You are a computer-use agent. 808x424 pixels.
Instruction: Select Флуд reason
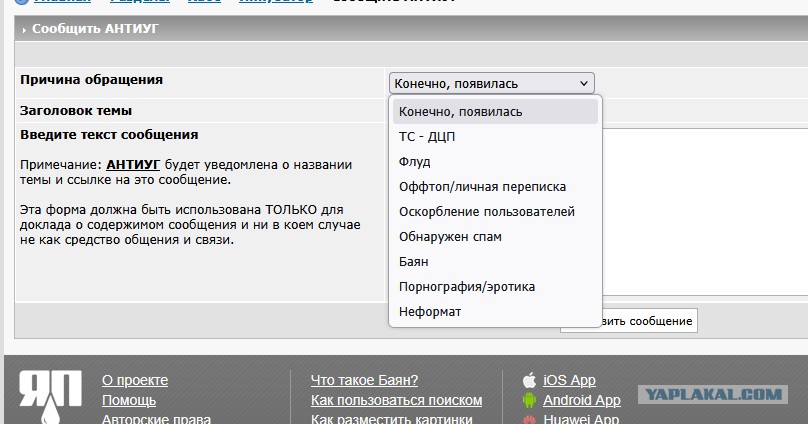495,162
